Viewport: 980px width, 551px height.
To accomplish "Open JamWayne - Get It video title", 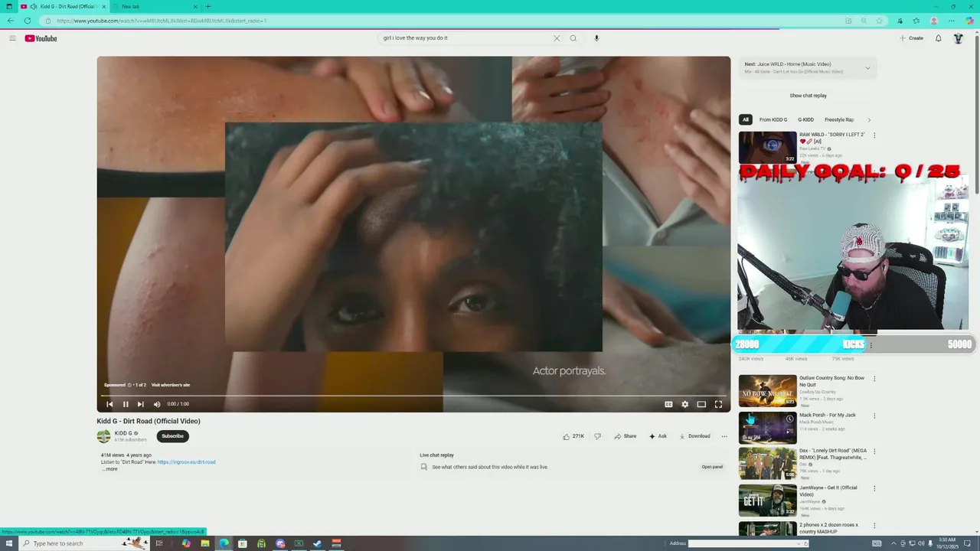I will coord(828,491).
